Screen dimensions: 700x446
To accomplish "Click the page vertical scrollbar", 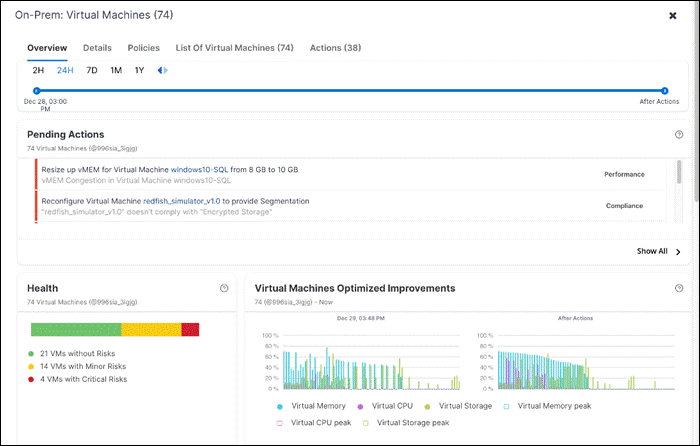I will point(696,103).
